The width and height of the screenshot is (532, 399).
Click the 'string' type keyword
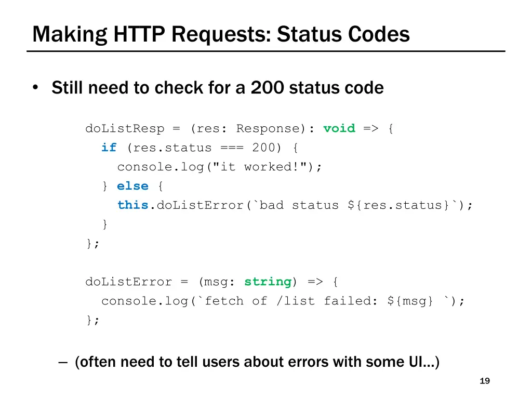point(267,282)
